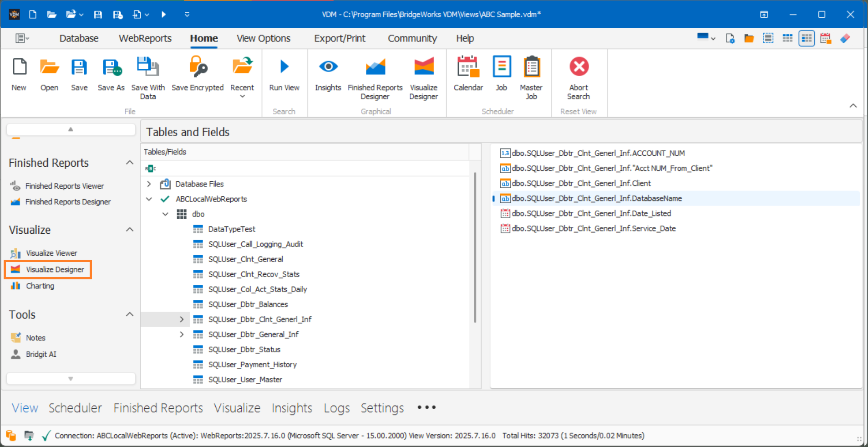The height and width of the screenshot is (447, 868).
Task: Click the checkmark next to ABCLocalWebReports
Action: 164,199
